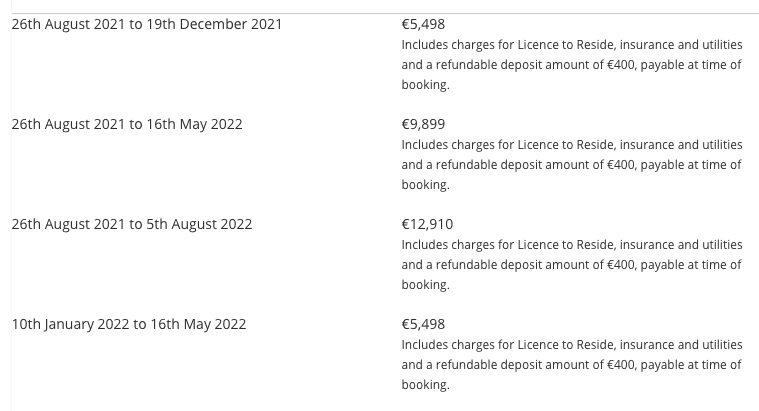Click '€400' deposit amount below the €9,899 price
This screenshot has width=759, height=411.
(x=620, y=165)
